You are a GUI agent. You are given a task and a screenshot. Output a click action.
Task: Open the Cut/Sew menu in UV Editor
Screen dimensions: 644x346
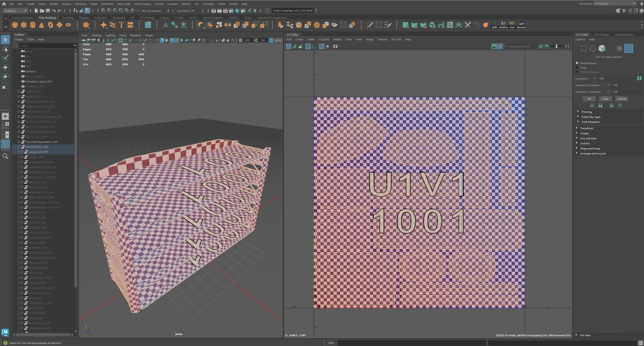(x=323, y=39)
